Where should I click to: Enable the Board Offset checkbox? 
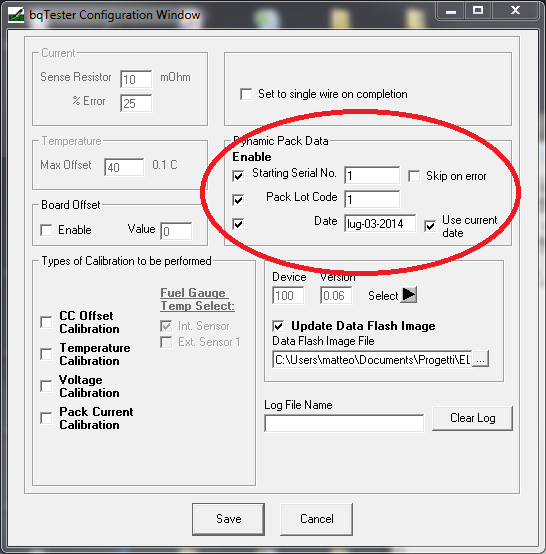46,230
